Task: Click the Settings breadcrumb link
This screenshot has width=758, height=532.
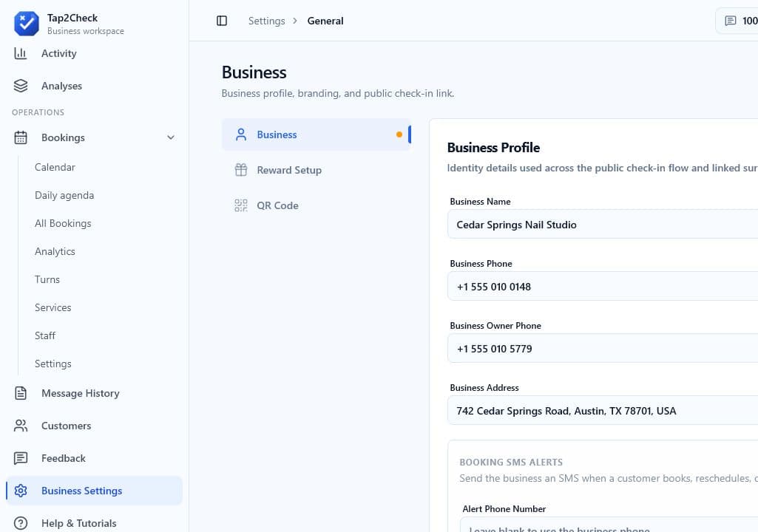Action: 266,21
